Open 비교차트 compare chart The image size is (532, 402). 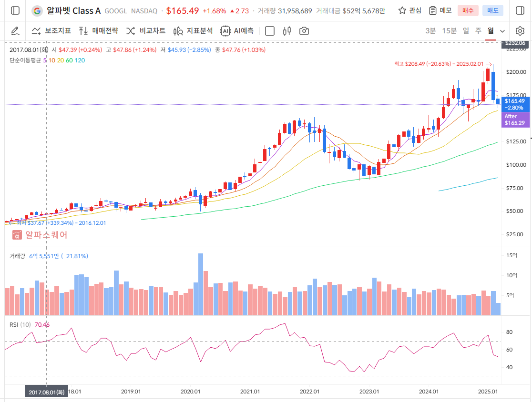pos(146,31)
